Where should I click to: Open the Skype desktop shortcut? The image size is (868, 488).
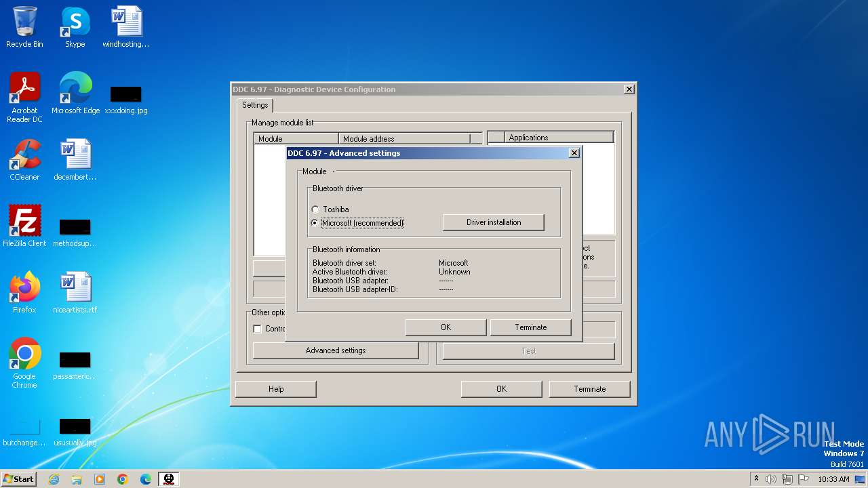coord(75,27)
